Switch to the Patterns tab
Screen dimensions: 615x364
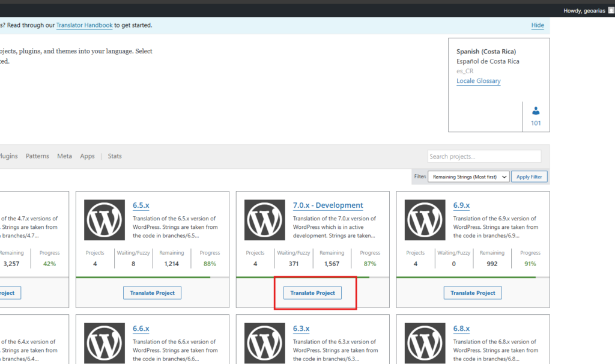coord(37,156)
